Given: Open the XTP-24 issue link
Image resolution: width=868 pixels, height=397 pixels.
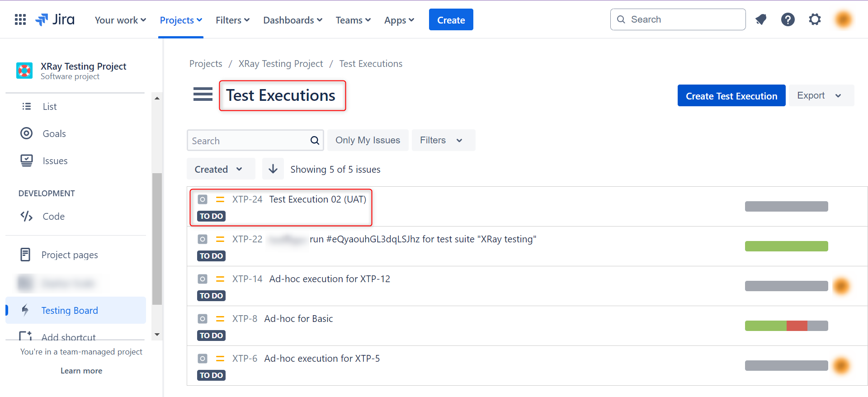Looking at the screenshot, I should click(x=247, y=199).
